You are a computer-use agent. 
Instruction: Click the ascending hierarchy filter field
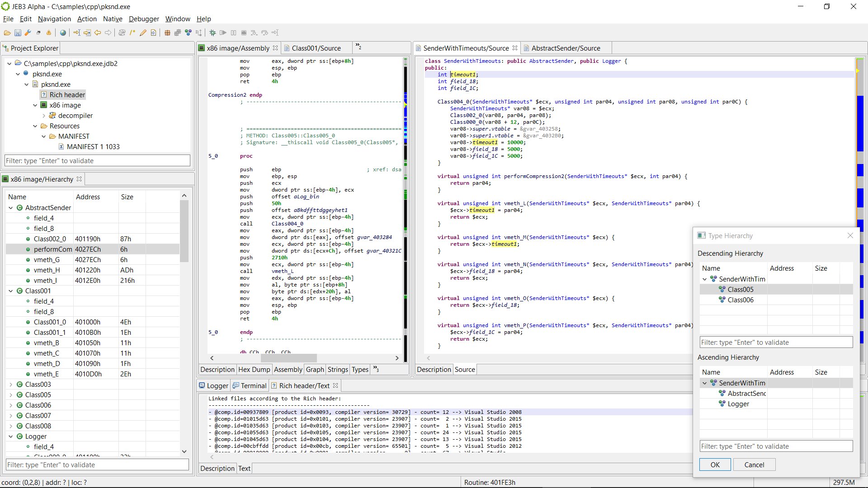[775, 446]
